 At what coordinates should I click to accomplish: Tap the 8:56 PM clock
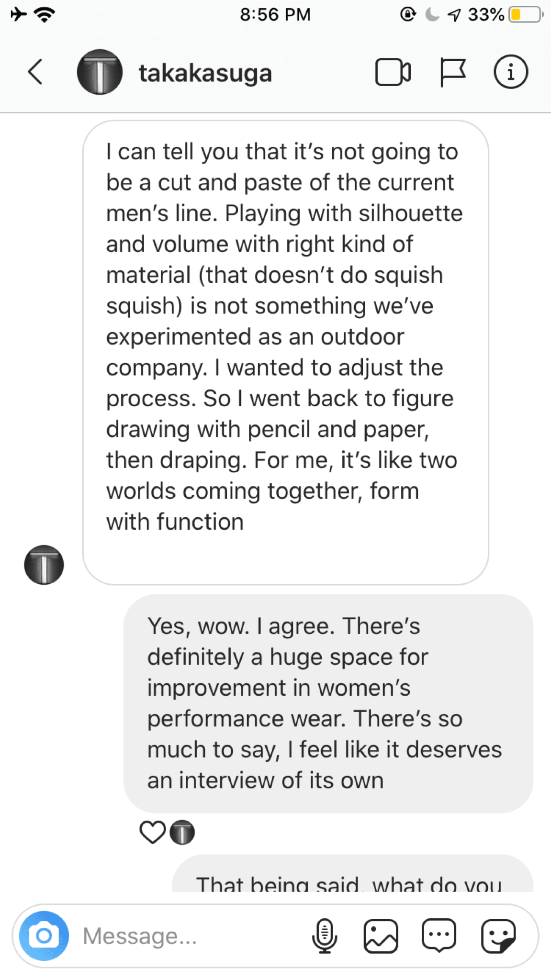(275, 15)
